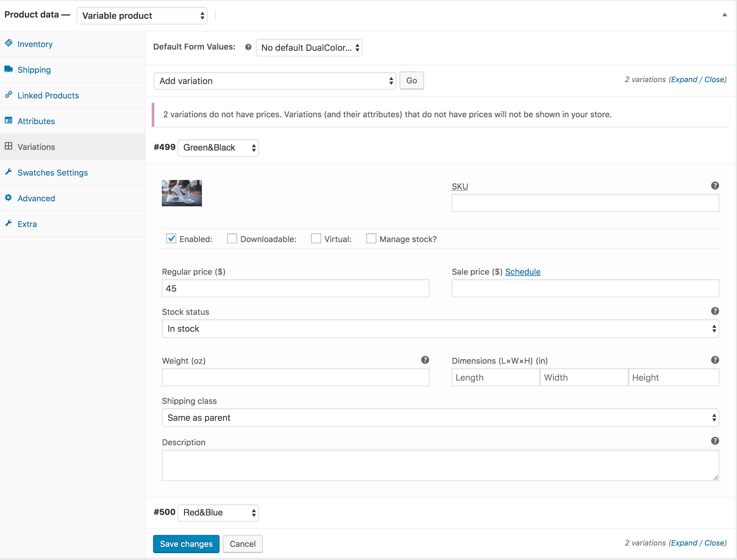Screen dimensions: 737x560
Task: Click the variation shoe image thumbnail
Action: tap(182, 193)
